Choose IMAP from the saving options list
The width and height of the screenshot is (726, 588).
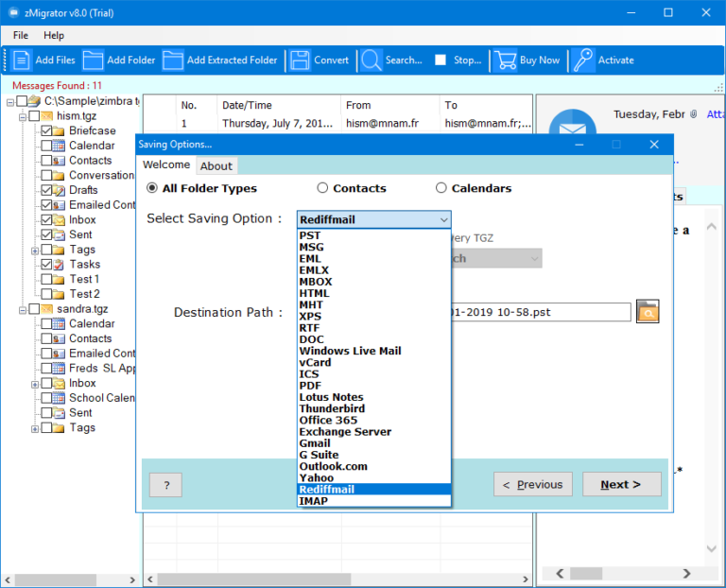click(374, 501)
